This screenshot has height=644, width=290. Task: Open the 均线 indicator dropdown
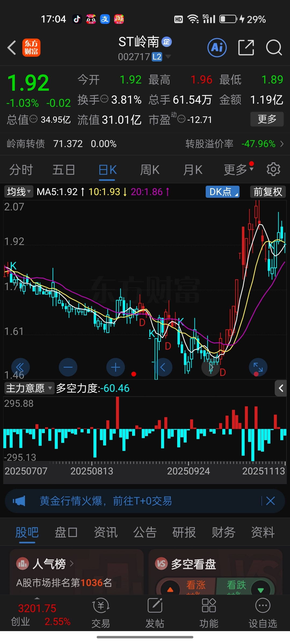tap(19, 192)
